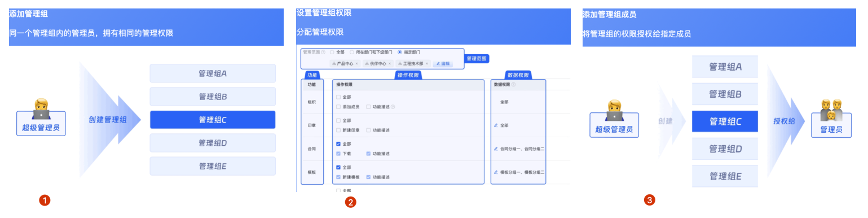Click data value 合同分组一、合同分组二
Image resolution: width=868 pixels, height=218 pixels.
click(x=522, y=149)
